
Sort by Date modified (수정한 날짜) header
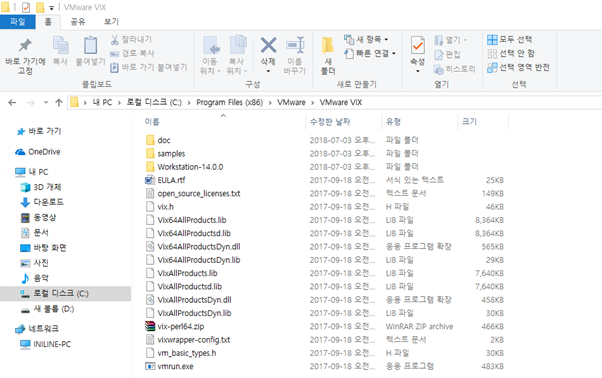[x=330, y=122]
